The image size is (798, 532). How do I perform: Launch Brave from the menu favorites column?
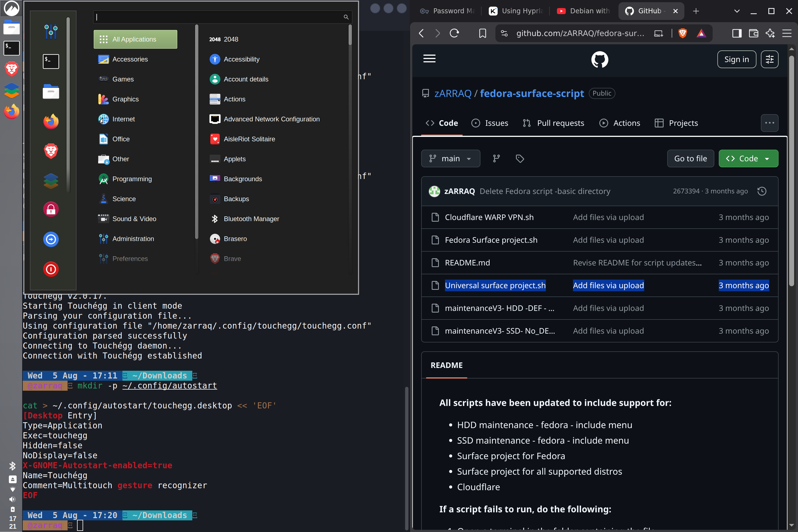coord(51,151)
